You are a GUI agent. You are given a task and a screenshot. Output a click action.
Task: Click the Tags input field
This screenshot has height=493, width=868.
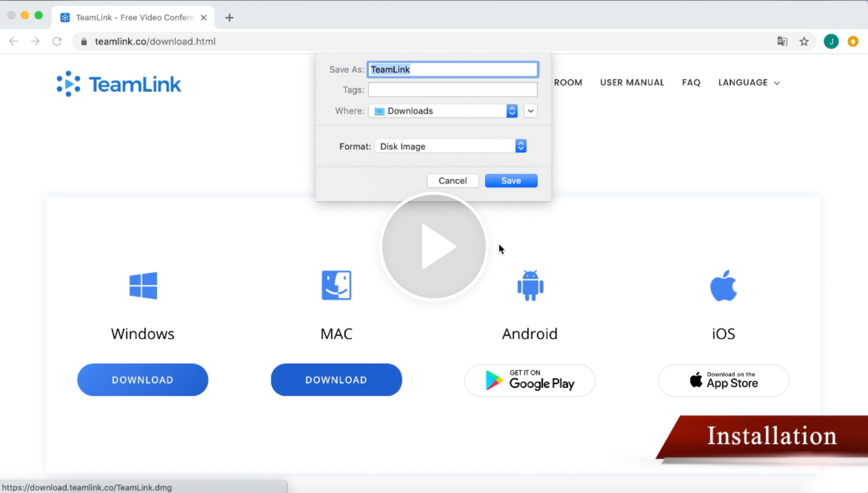pyautogui.click(x=453, y=90)
